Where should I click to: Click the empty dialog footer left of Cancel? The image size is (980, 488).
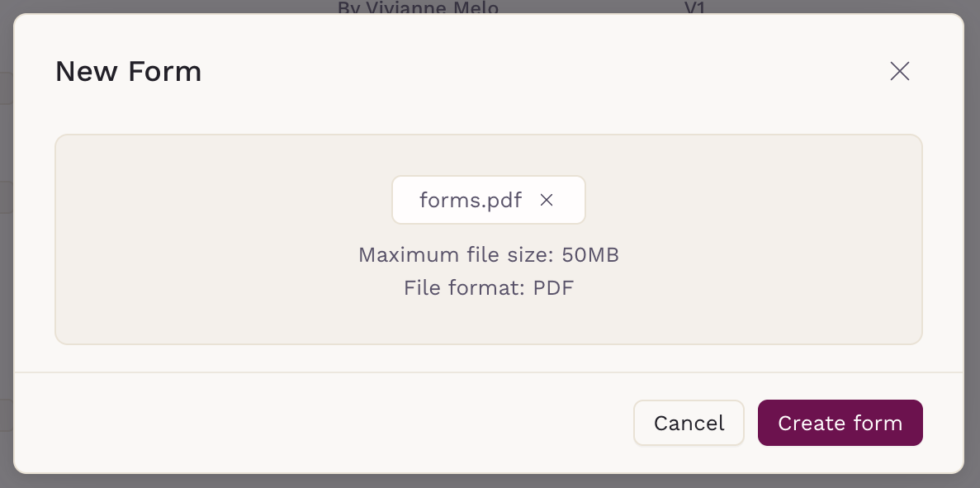coord(330,423)
